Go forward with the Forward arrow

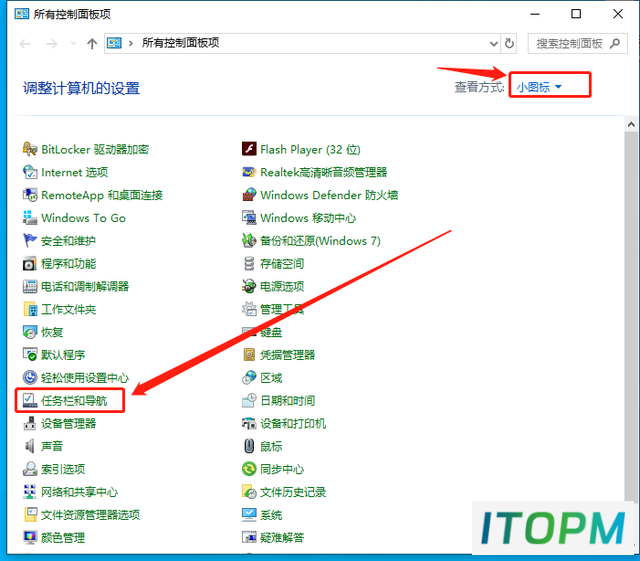(x=51, y=44)
